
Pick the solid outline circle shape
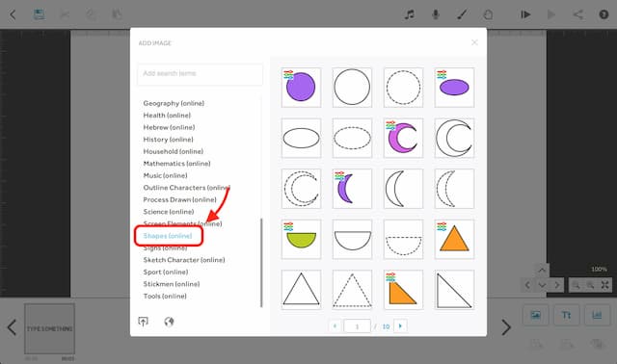click(x=352, y=88)
